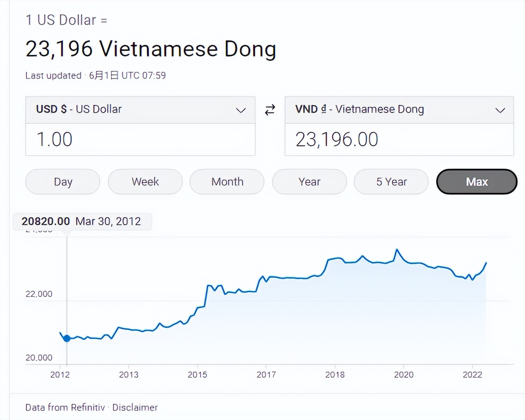The height and width of the screenshot is (420, 525).
Task: Expand the US Dollar dropdown chevron
Action: pyautogui.click(x=241, y=110)
